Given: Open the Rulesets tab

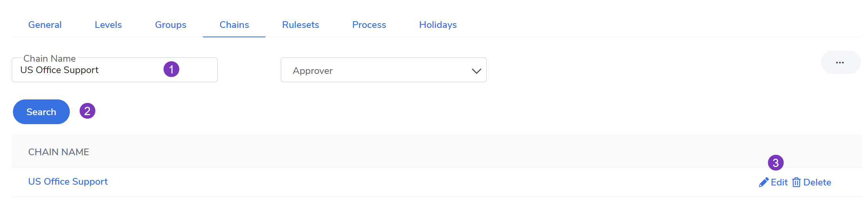Looking at the screenshot, I should [300, 25].
